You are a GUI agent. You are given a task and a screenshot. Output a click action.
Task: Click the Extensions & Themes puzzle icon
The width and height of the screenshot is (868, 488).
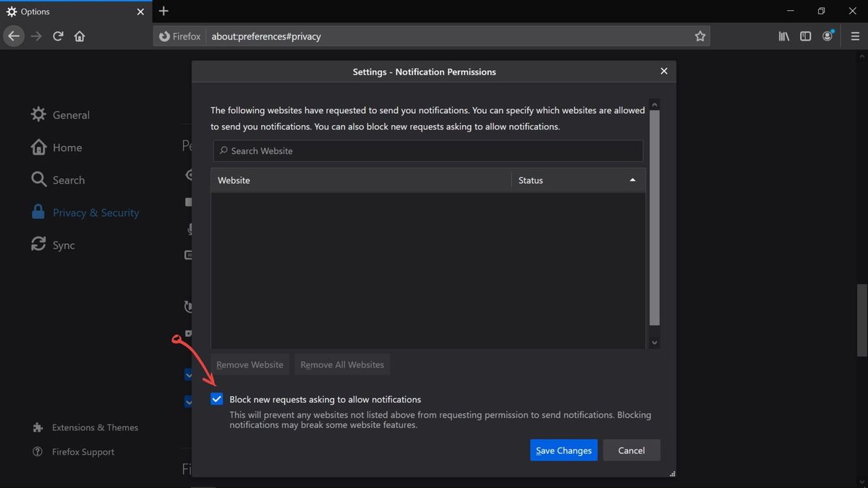(x=36, y=427)
